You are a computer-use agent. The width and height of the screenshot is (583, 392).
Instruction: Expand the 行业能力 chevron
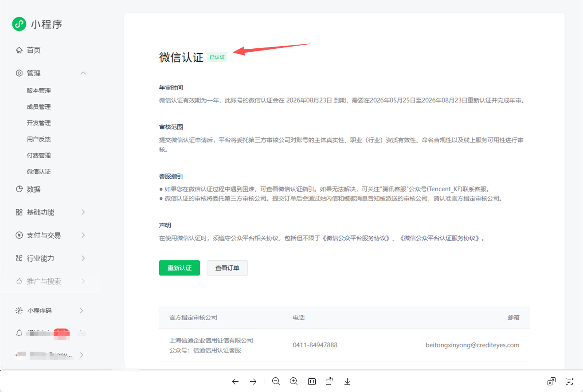tap(83, 259)
